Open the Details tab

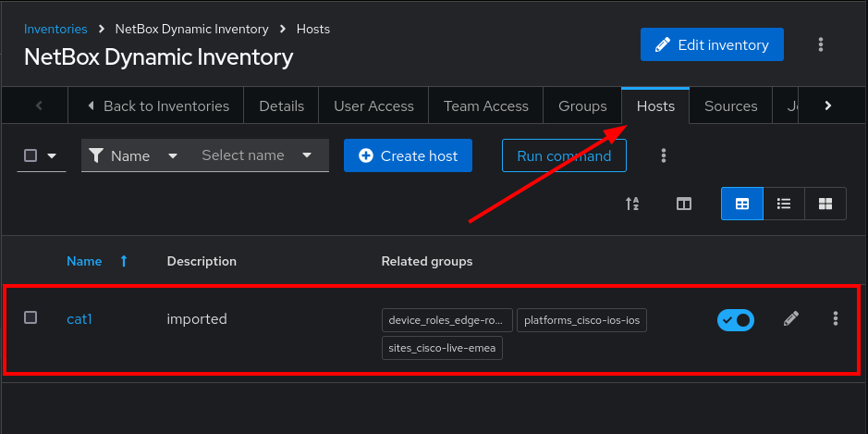pos(281,105)
